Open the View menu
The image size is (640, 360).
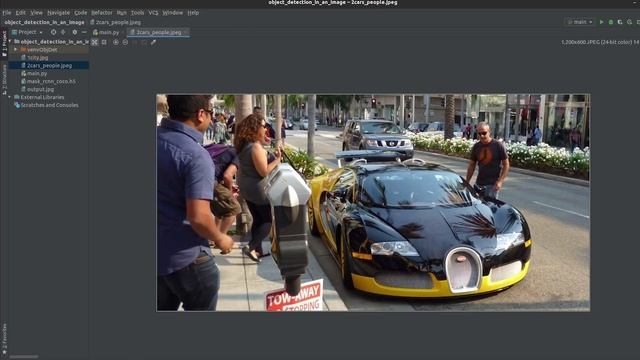36,13
